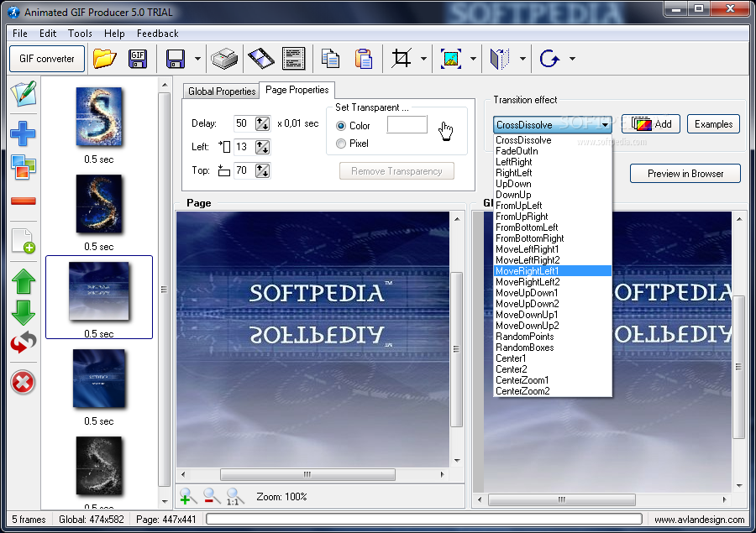Open dropdown arrow next to rotate icon

coord(572,59)
